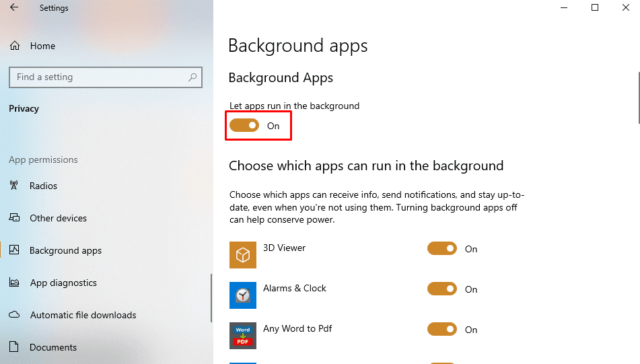Toggle Alarms & Clock background switch

442,289
